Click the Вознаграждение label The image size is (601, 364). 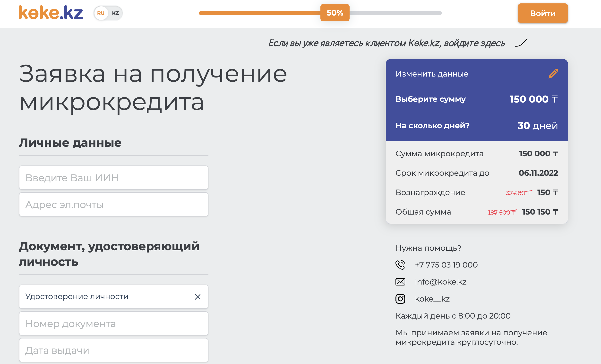click(430, 193)
